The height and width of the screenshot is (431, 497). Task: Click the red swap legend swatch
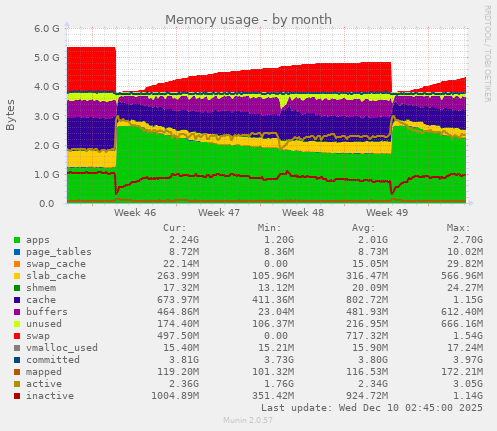pos(17,336)
